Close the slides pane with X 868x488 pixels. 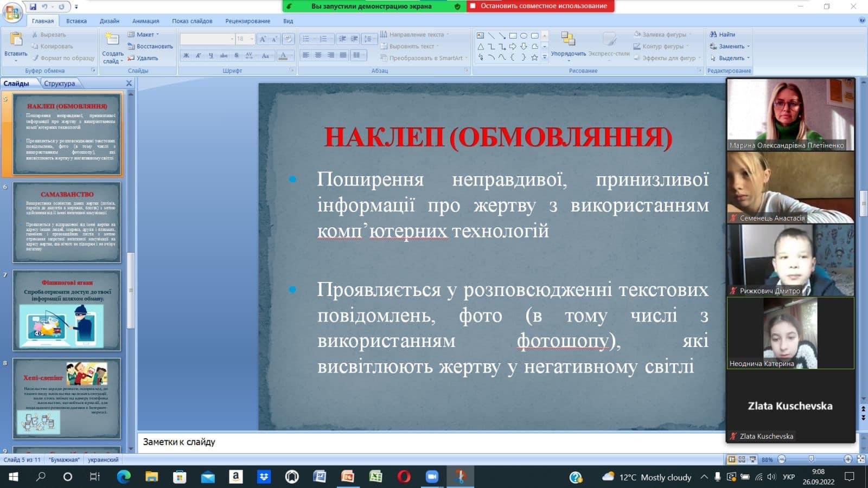[x=129, y=84]
